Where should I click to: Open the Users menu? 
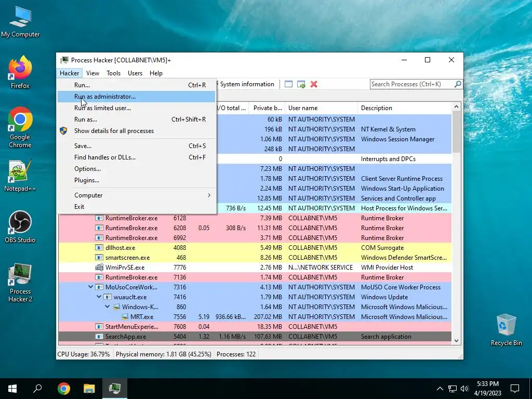point(135,73)
